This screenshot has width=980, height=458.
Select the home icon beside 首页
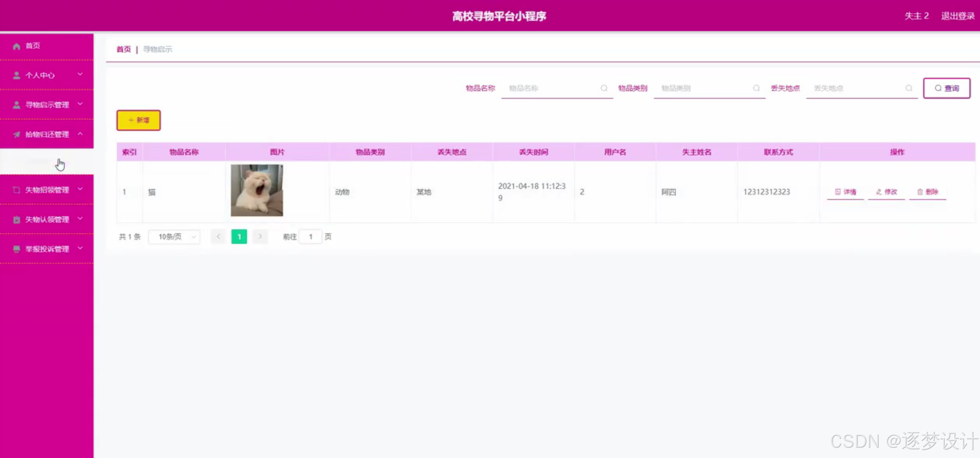click(x=17, y=46)
